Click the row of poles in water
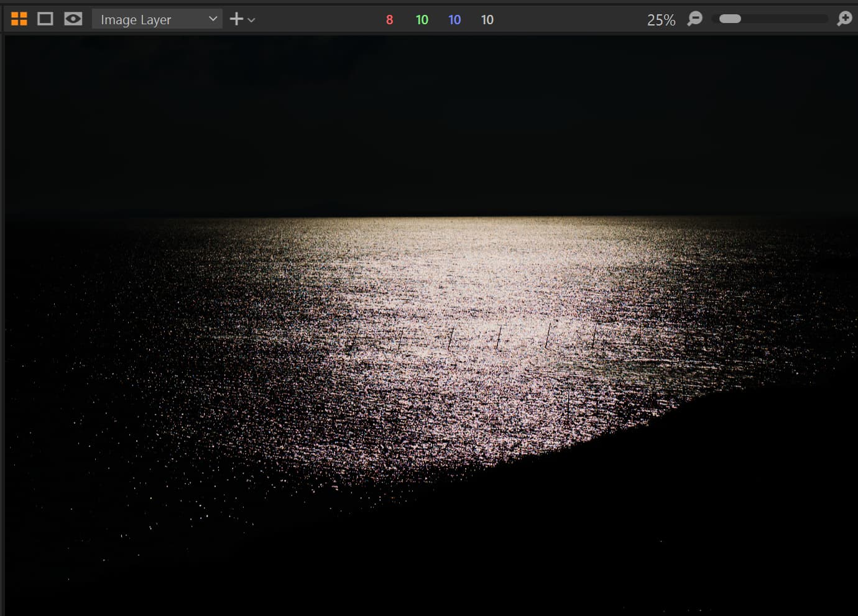Viewport: 858px width, 616px height. pyautogui.click(x=497, y=338)
